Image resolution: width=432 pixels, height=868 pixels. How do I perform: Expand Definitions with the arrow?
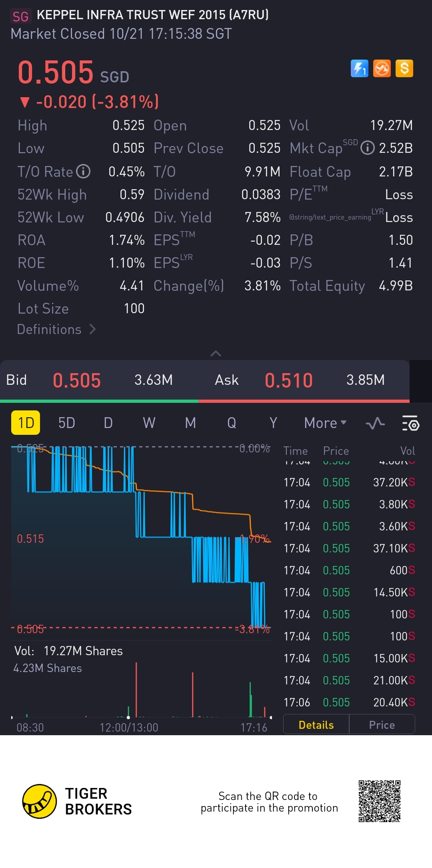click(92, 329)
